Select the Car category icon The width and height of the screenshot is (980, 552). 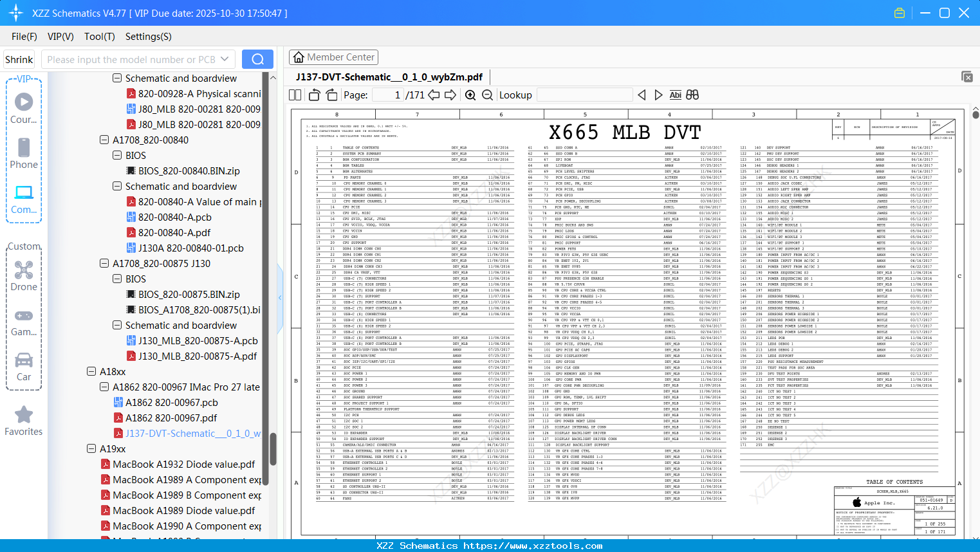pos(24,367)
